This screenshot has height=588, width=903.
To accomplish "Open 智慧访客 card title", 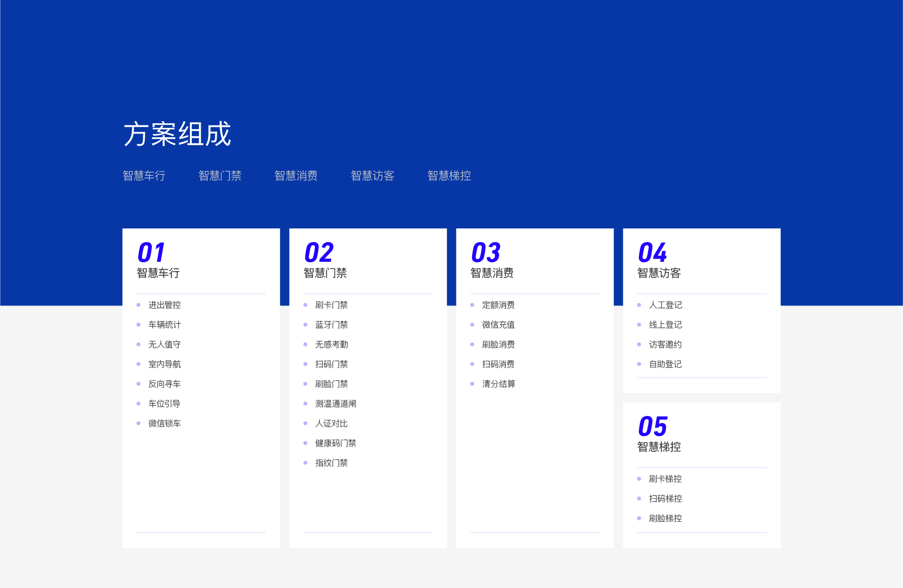I will click(x=659, y=273).
